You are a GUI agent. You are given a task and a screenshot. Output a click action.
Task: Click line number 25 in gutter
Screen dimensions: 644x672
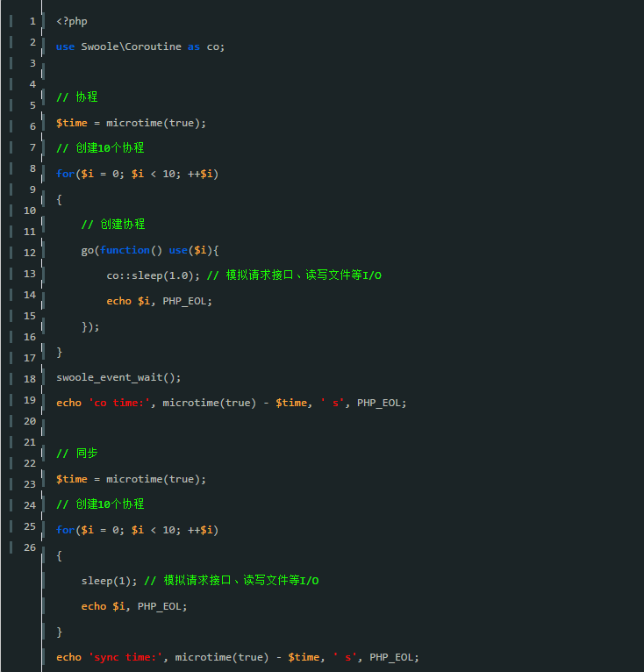coord(30,526)
